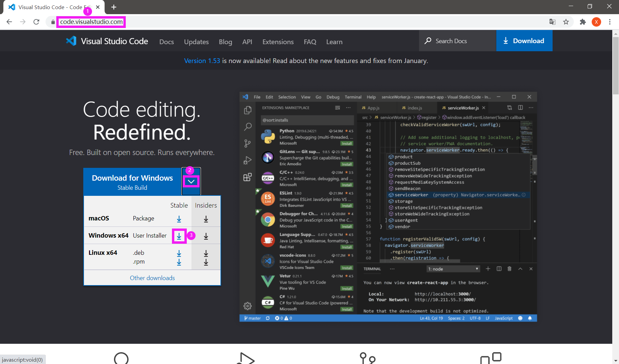
Task: Click the Visual Studio Code logo
Action: tap(71, 41)
